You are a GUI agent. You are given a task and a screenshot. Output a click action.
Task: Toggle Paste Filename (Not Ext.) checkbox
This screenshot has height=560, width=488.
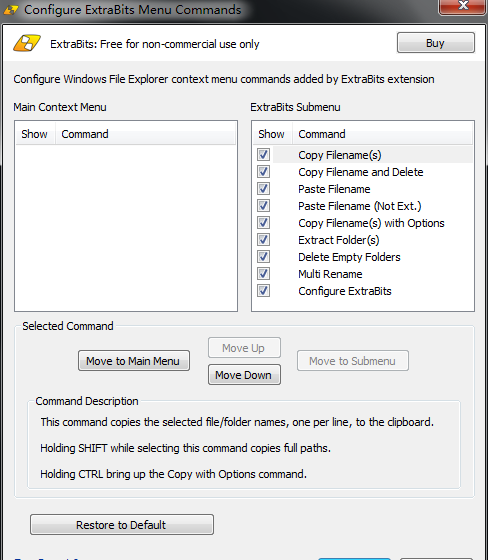tap(263, 206)
